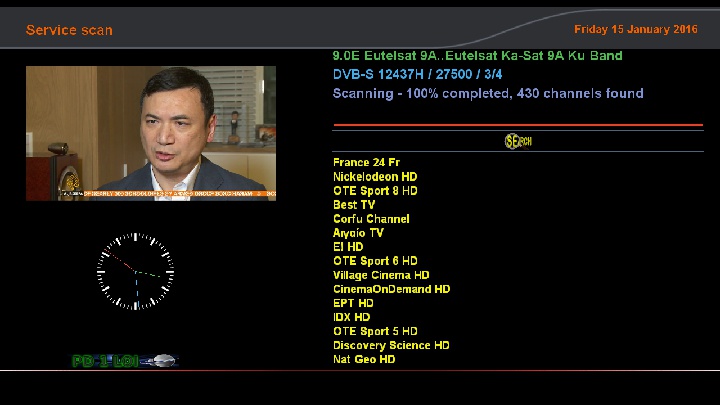Select EPT HD channel
720x405 pixels.
click(353, 303)
